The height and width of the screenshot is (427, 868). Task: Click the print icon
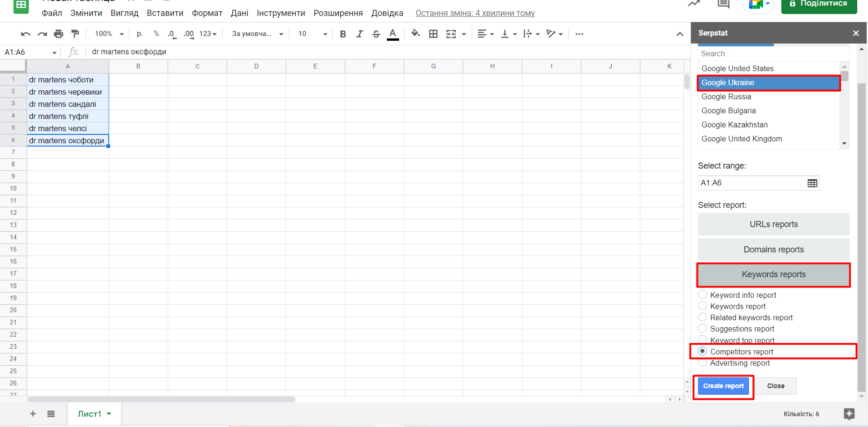coord(59,34)
